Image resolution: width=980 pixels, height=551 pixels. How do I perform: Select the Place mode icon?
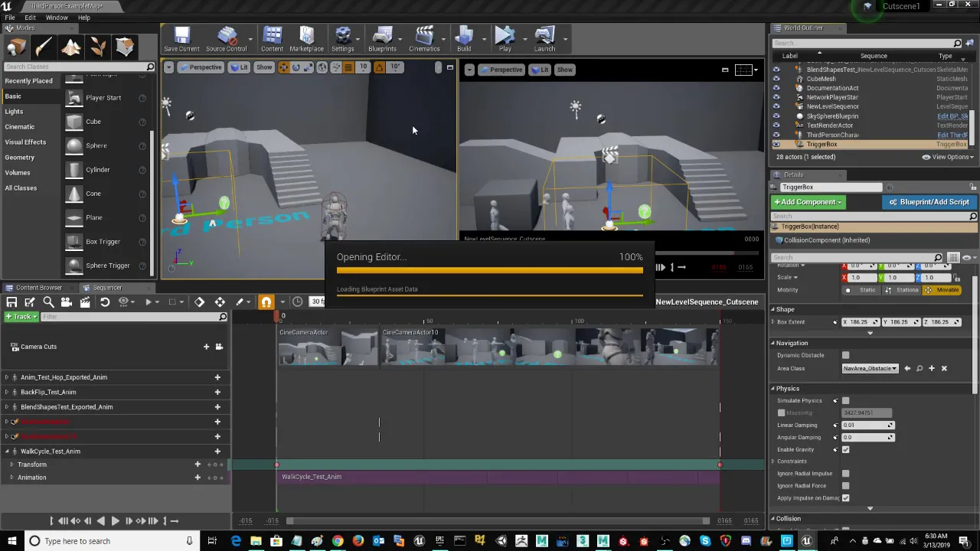click(x=16, y=47)
